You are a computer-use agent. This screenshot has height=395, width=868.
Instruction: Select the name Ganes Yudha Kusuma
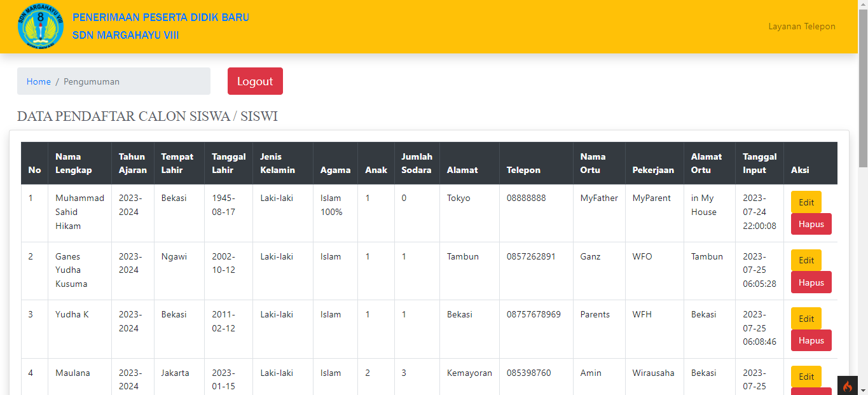click(x=71, y=270)
